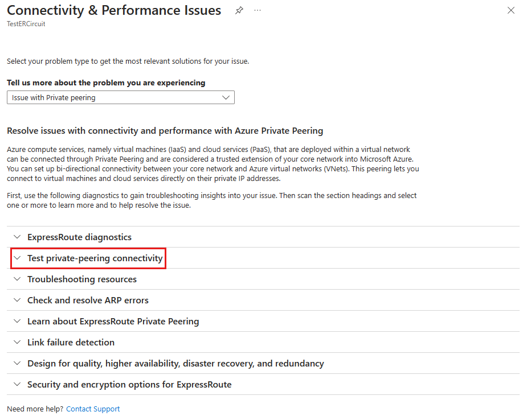Click the Test private-peering connectivity chevron
This screenshot has width=531, height=420.
(17, 258)
